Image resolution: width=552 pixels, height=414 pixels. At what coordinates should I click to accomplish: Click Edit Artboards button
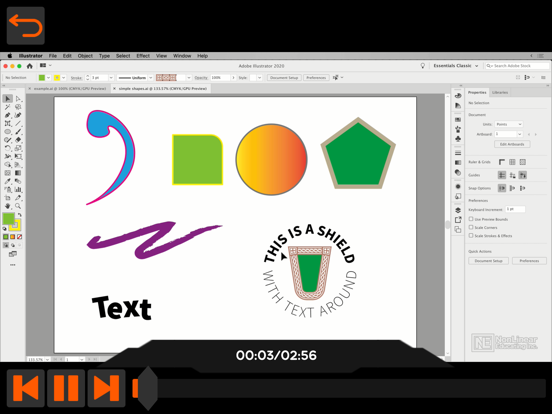coord(512,144)
